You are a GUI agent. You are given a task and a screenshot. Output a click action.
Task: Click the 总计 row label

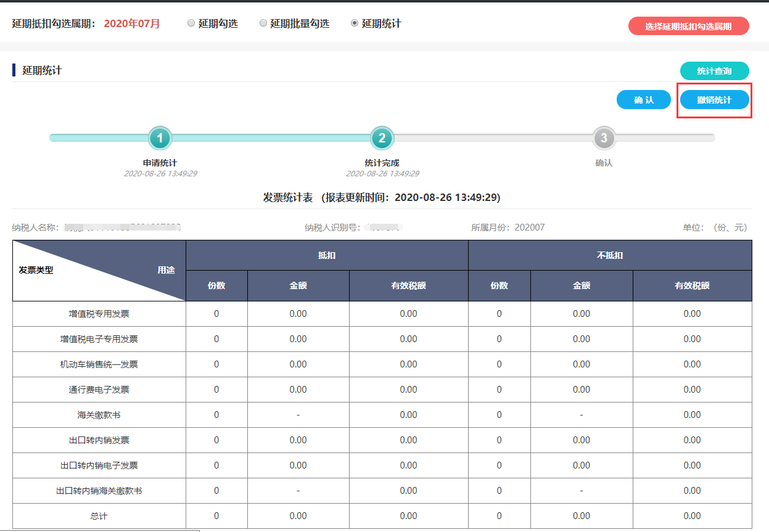point(99,516)
